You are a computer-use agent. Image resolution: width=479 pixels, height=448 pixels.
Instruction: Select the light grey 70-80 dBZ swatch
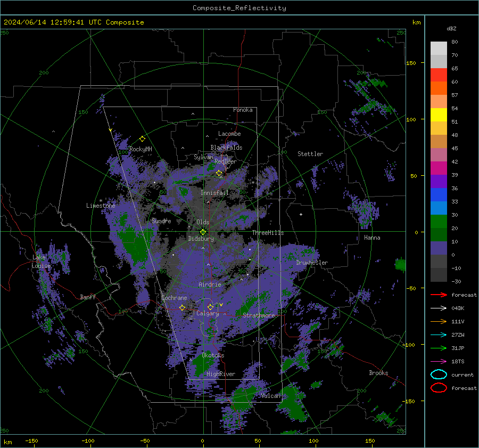(439, 48)
